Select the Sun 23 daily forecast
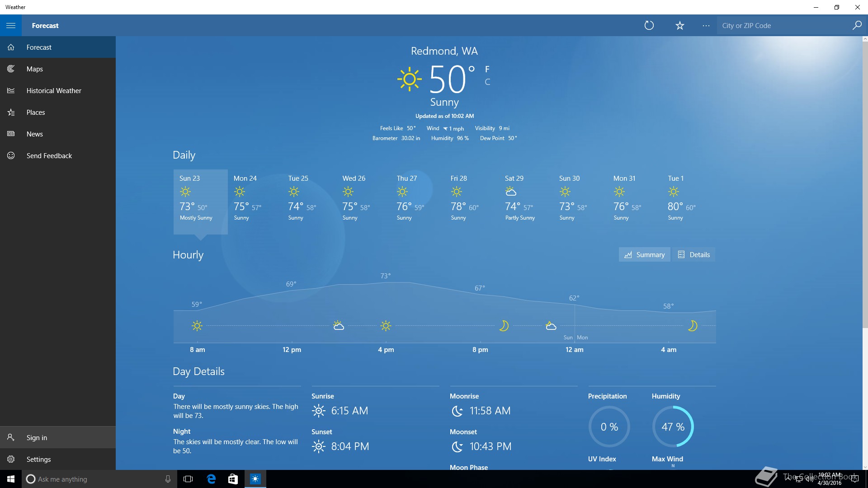This screenshot has width=868, height=488. 200,202
